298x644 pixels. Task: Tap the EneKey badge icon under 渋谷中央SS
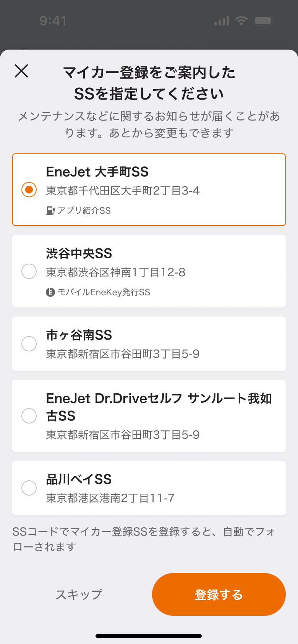[50, 292]
